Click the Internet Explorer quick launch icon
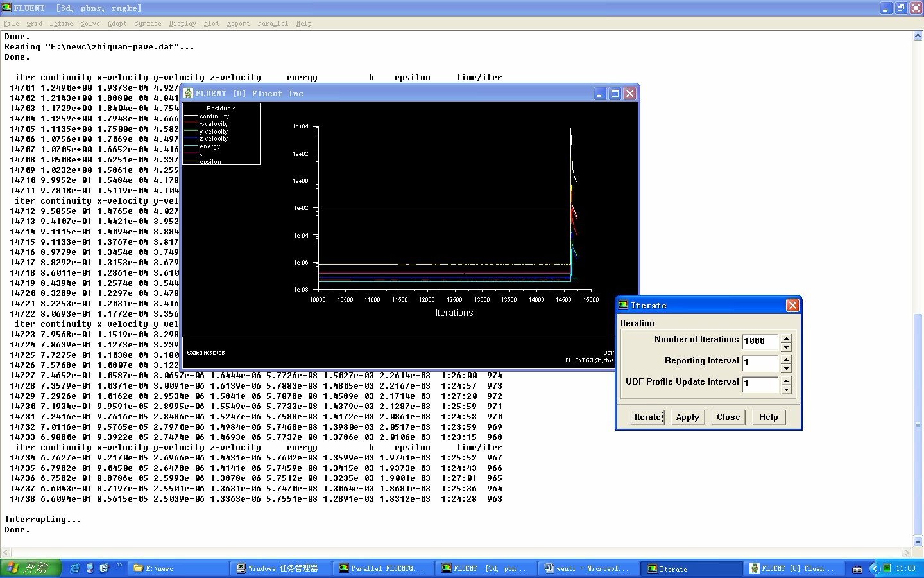This screenshot has height=578, width=924. coord(75,568)
